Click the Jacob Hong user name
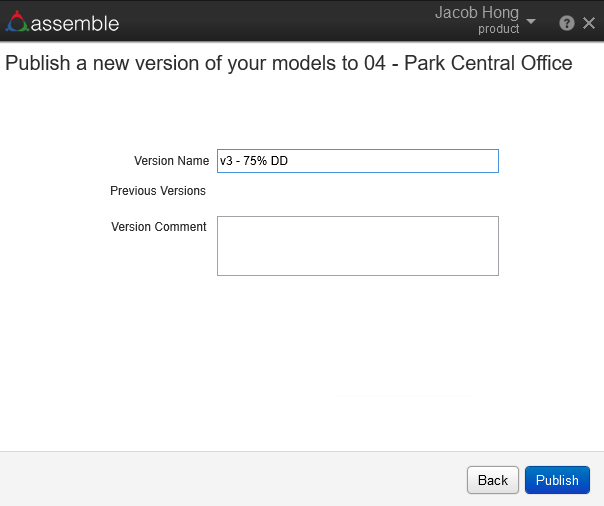The image size is (604, 506). [477, 13]
